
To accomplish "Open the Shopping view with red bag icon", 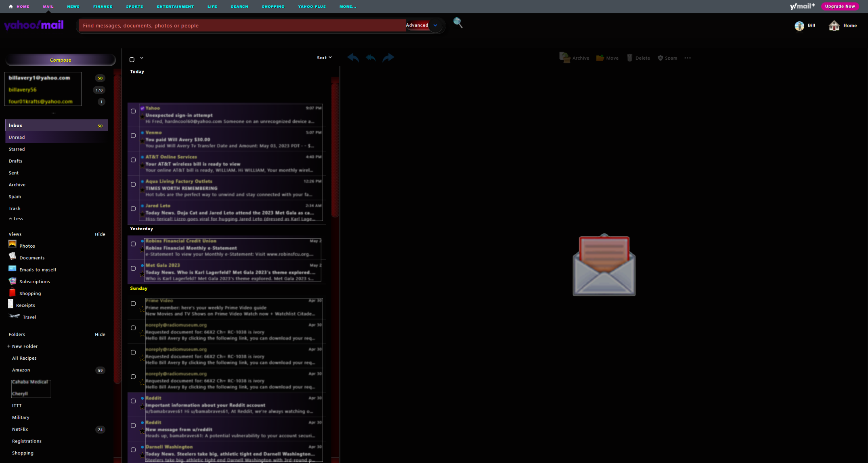I will (x=30, y=293).
